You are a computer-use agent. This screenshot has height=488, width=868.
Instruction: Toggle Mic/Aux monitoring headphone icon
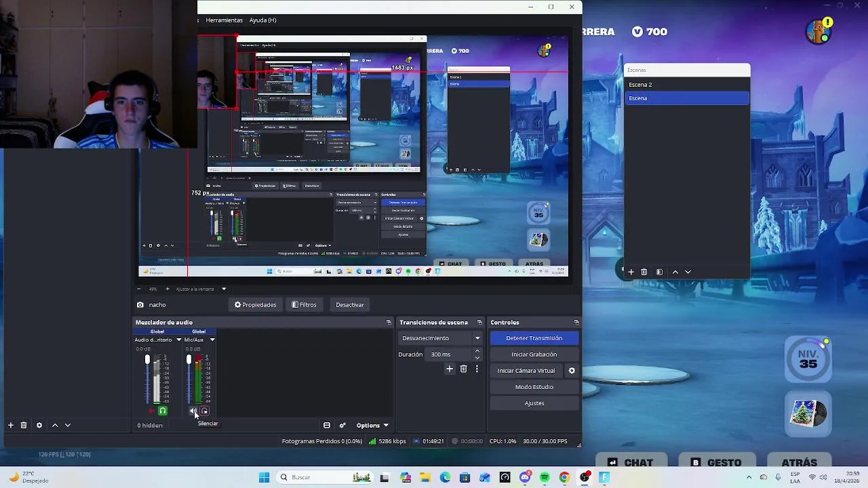click(x=205, y=411)
